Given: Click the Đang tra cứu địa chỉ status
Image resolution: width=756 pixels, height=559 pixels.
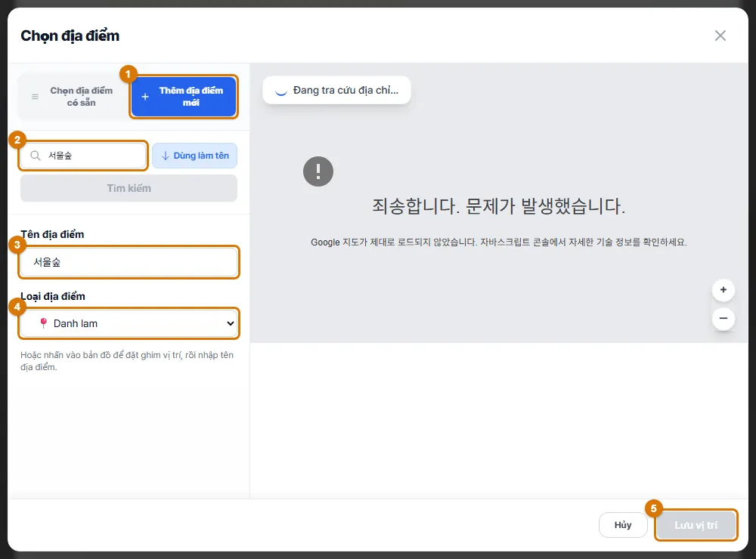Looking at the screenshot, I should (336, 90).
